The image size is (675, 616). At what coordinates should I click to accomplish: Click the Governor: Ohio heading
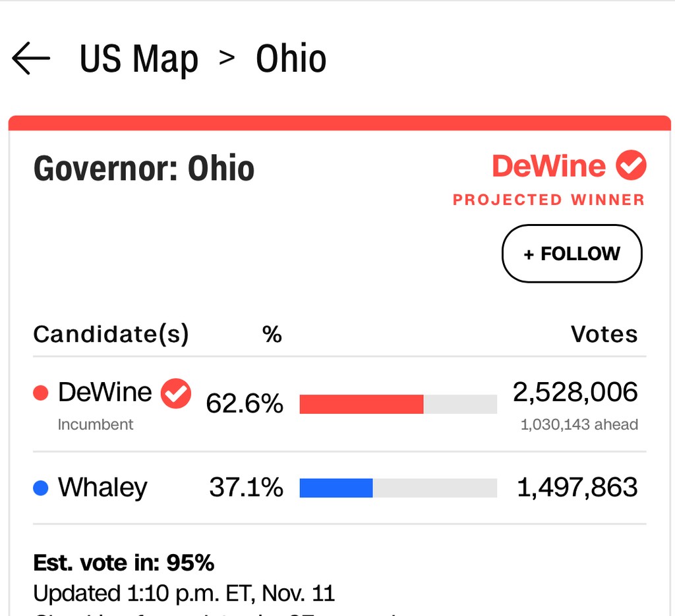tap(144, 169)
